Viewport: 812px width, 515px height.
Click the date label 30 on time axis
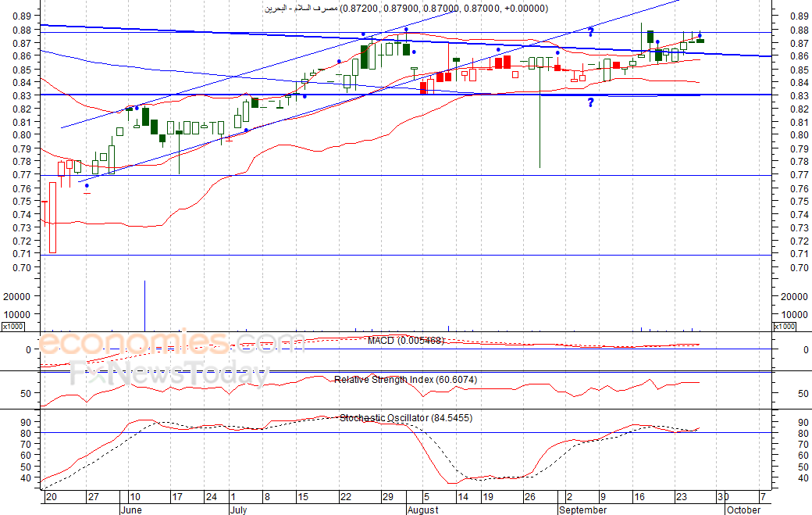724,497
